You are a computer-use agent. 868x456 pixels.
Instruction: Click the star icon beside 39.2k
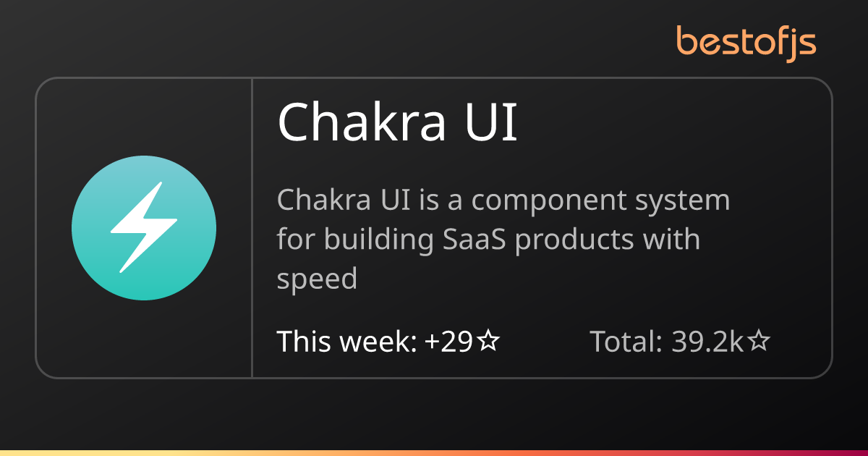click(758, 340)
